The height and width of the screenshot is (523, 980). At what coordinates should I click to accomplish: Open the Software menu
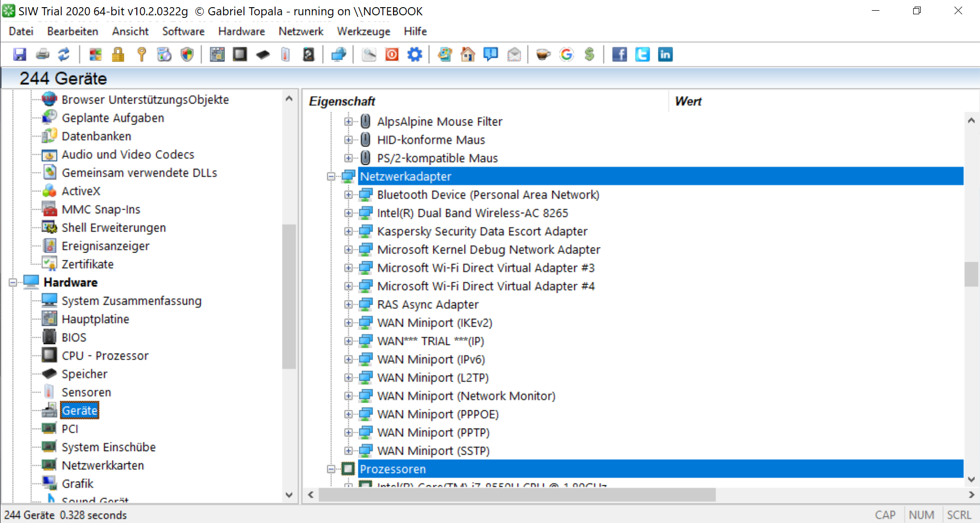[183, 31]
